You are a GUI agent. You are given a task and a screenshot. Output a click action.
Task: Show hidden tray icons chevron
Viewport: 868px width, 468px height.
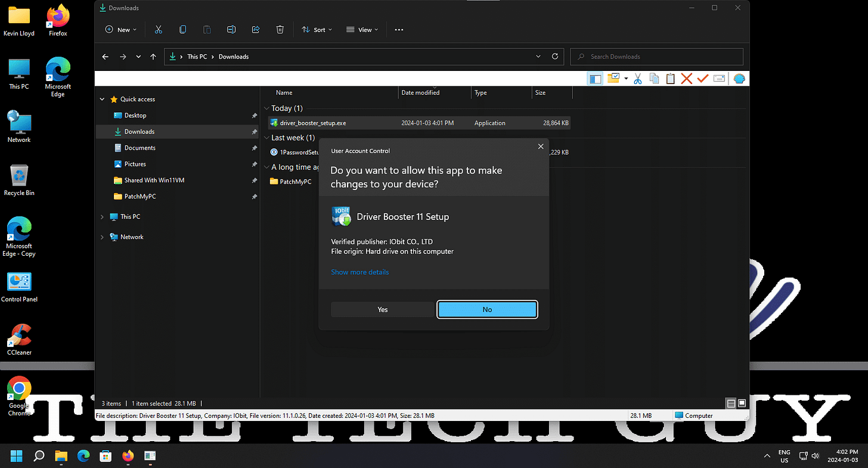(x=767, y=456)
